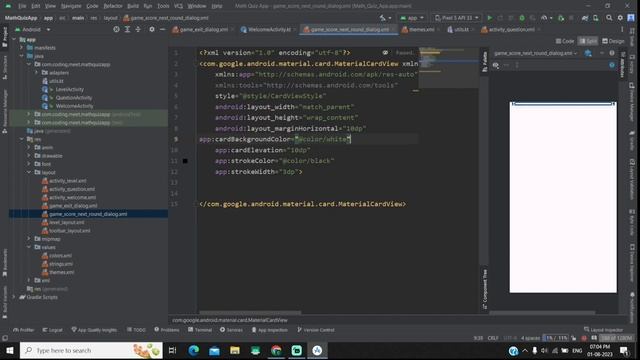Open the Terminal tool window
This screenshot has height=360, width=640.
pyautogui.click(x=200, y=330)
